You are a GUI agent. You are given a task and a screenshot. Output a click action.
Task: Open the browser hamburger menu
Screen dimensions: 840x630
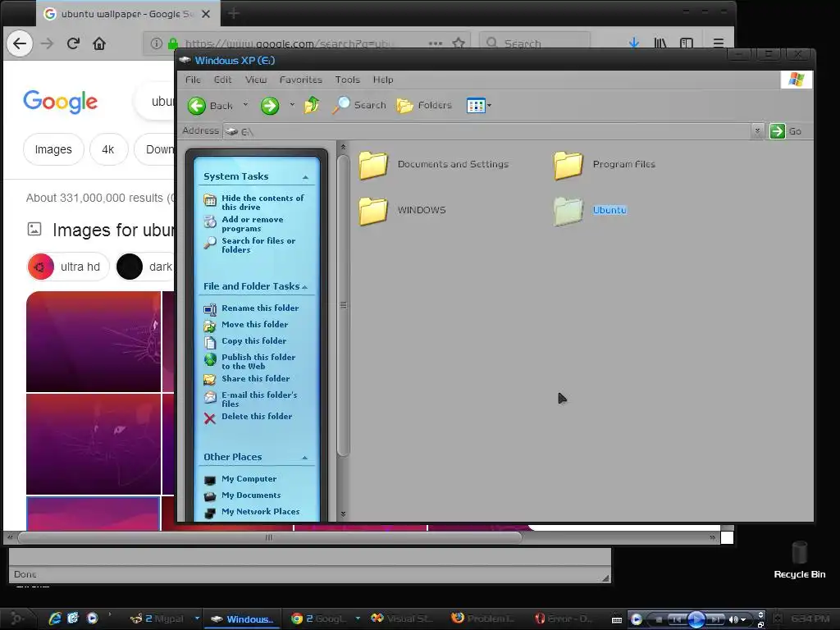pyautogui.click(x=719, y=43)
